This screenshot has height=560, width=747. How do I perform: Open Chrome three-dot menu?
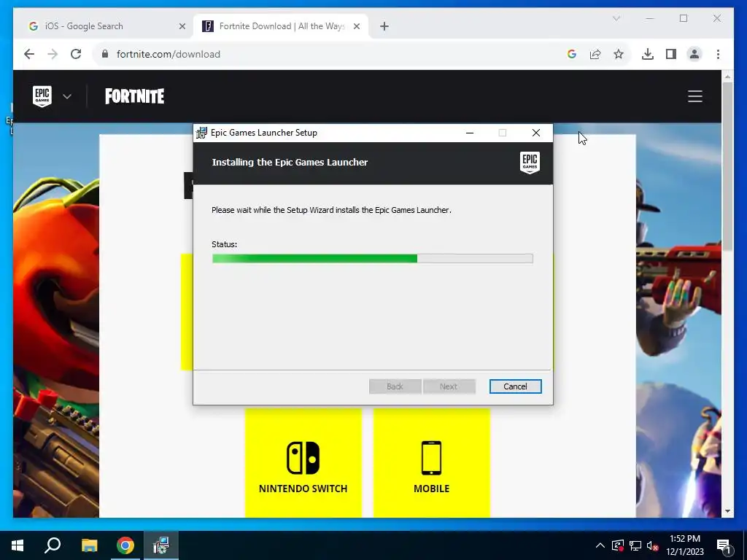[718, 54]
